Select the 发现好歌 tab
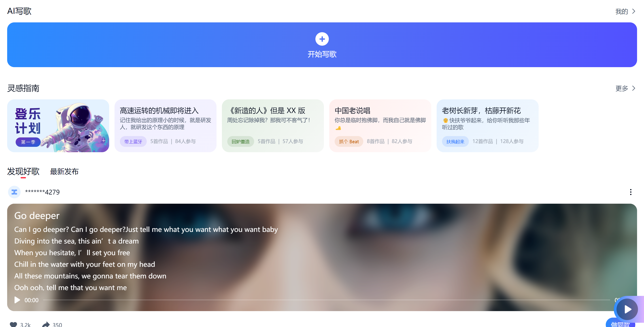 tap(23, 171)
